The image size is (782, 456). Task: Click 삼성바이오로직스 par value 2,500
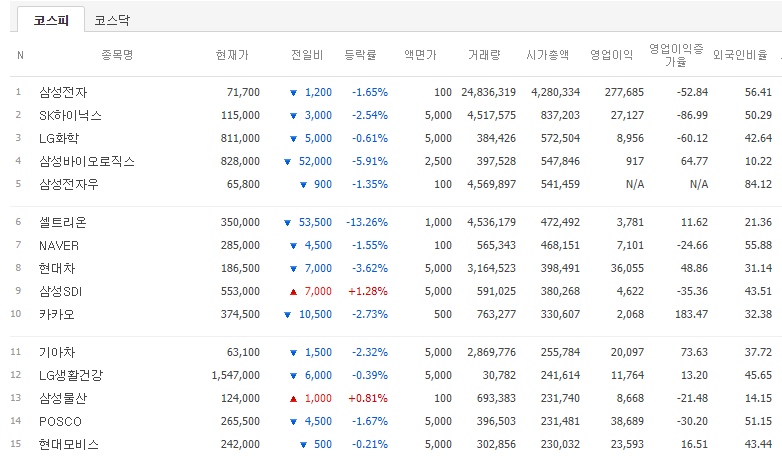click(x=438, y=161)
